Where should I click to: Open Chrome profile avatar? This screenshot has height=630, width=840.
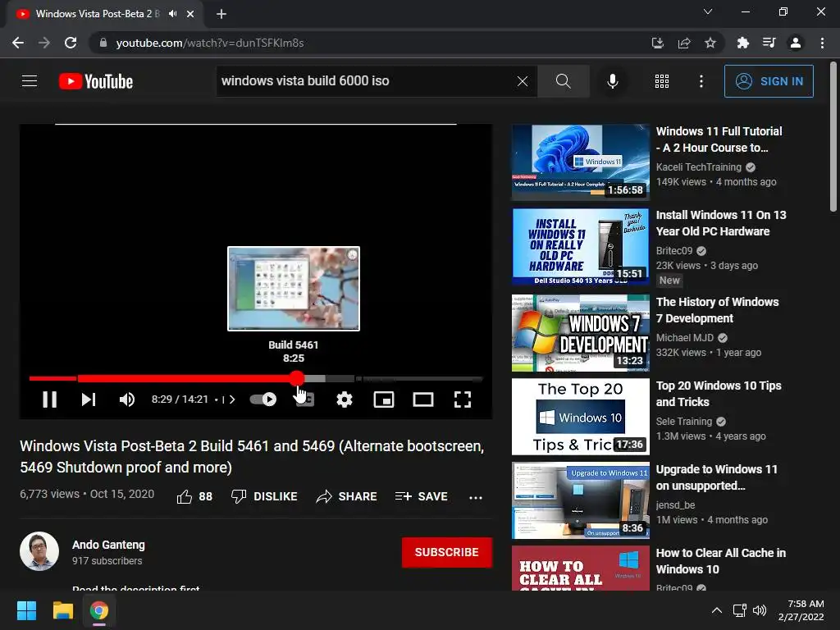pyautogui.click(x=796, y=43)
